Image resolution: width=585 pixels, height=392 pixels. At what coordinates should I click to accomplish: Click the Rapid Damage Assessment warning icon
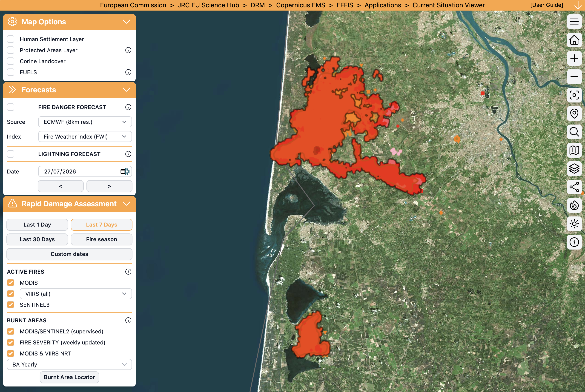pos(12,204)
